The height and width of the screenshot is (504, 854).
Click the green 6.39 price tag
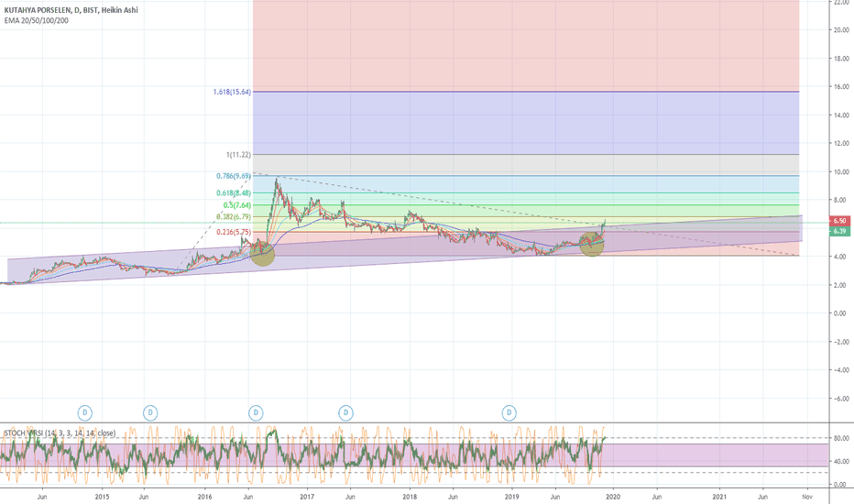tap(839, 231)
